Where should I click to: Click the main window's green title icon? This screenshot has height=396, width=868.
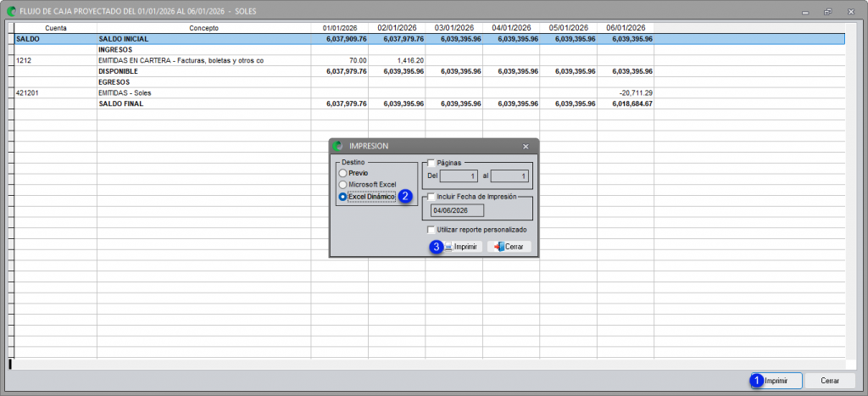pos(11,11)
